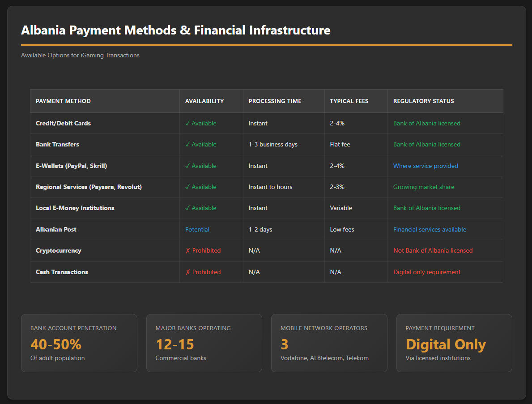The image size is (532, 404).
Task: Select the Availability column header
Action: pos(204,101)
